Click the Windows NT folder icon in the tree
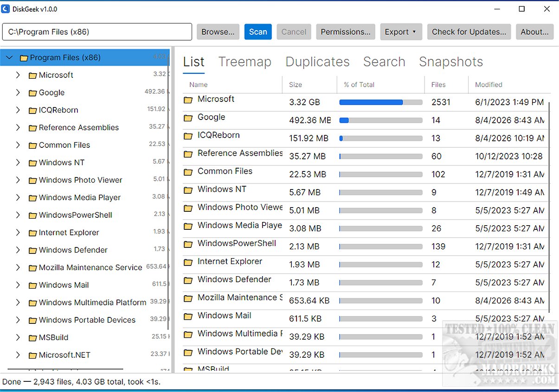Screen dimensions: 559x392 [x=32, y=163]
